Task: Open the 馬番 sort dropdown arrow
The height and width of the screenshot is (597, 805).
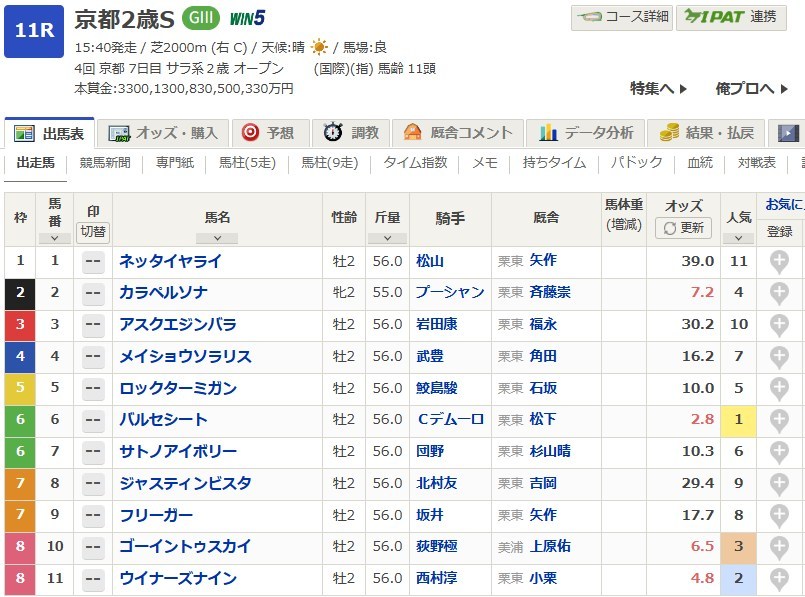Action: tap(54, 238)
